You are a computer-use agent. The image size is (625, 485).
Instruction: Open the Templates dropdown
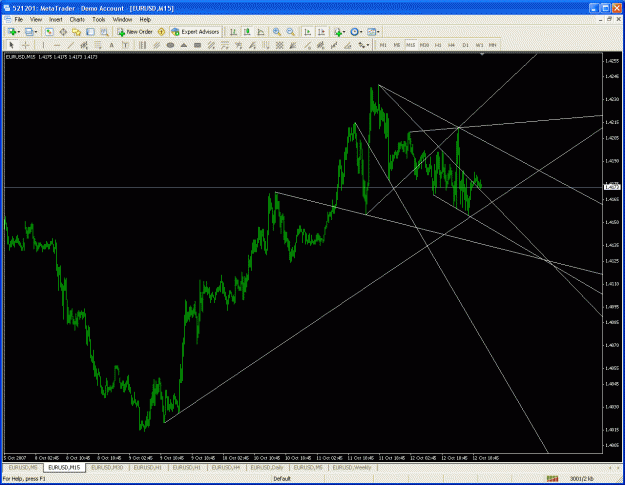(x=373, y=32)
